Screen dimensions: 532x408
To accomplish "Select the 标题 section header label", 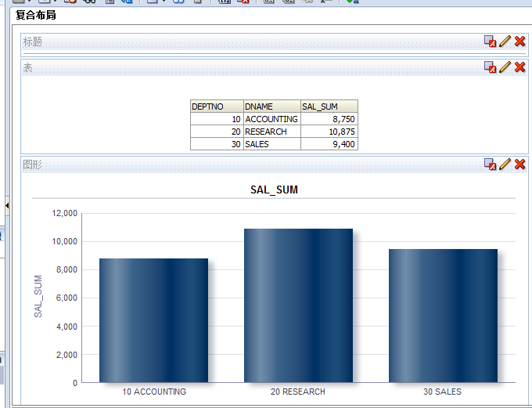I will (33, 42).
